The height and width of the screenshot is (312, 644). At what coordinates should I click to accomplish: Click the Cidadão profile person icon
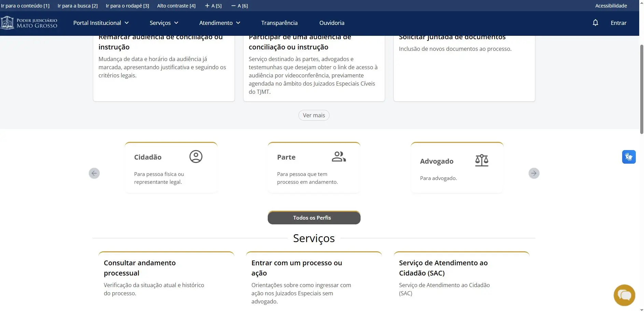(196, 157)
